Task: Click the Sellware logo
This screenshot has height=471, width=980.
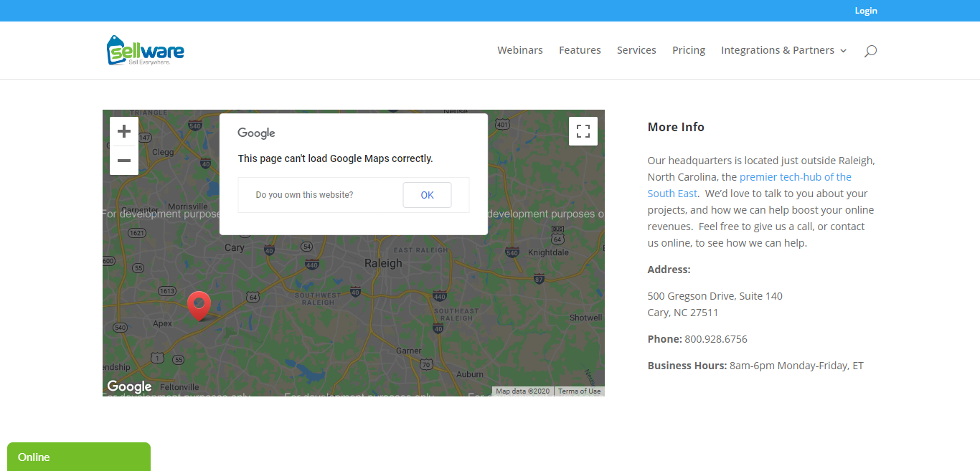Action: 146,50
